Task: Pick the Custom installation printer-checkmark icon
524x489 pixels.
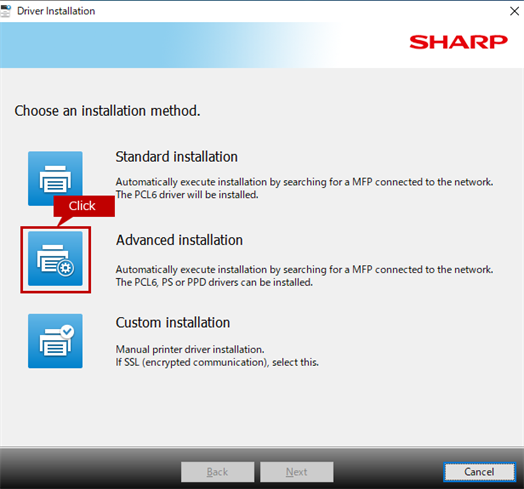Action: (x=55, y=341)
